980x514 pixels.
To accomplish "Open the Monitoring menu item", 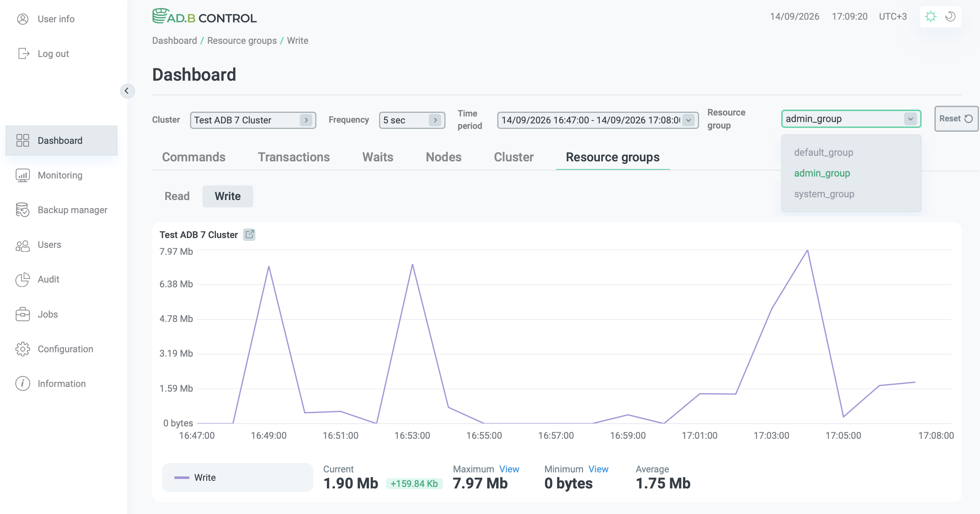I will point(62,175).
